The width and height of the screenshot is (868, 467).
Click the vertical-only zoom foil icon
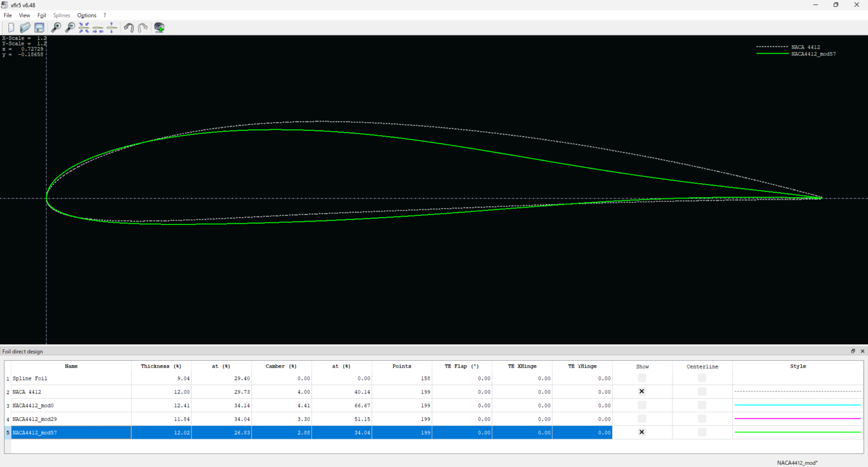(x=112, y=28)
